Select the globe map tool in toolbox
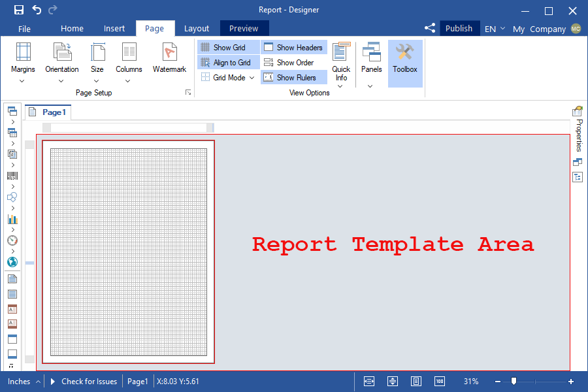Screen dimensions: 588x392 click(12, 262)
